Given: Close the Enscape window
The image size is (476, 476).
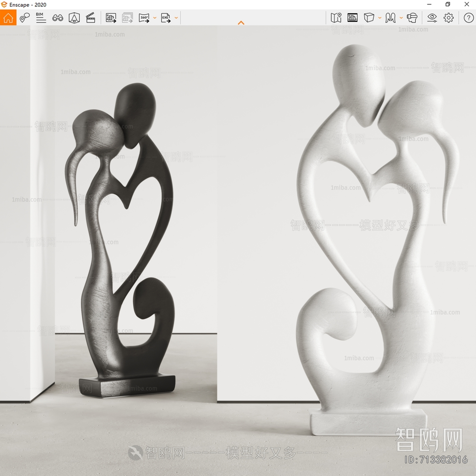Looking at the screenshot, I should (467, 4).
